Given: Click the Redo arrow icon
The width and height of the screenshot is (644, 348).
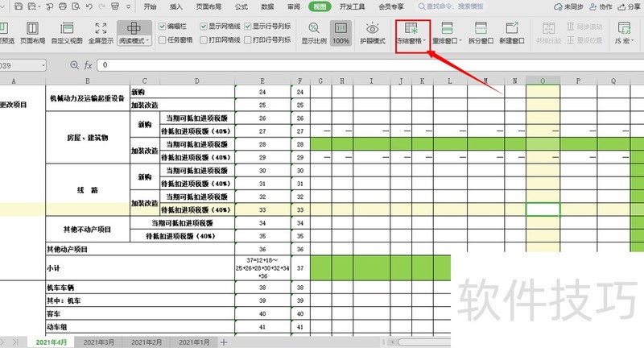Looking at the screenshot, I should [101, 6].
